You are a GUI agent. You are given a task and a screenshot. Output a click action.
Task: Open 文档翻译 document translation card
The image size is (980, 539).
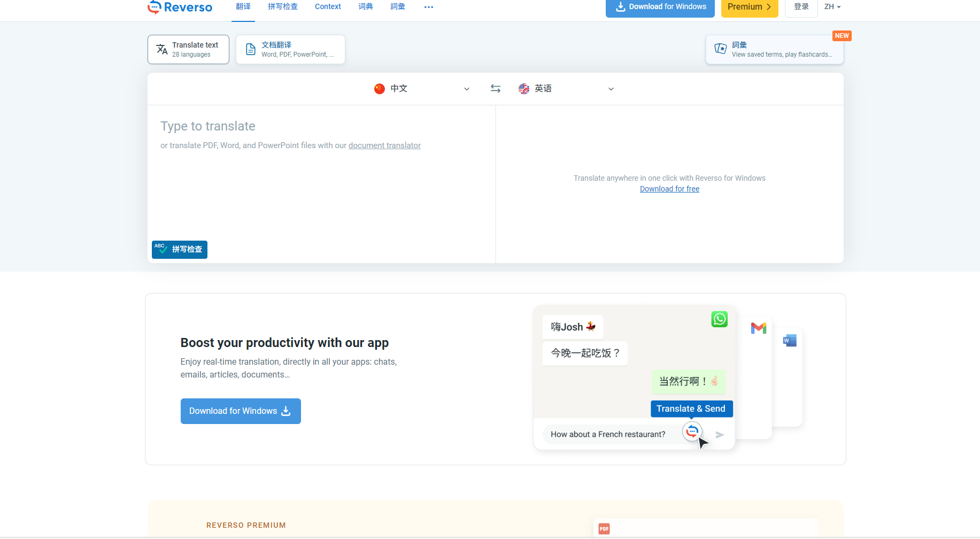tap(290, 49)
